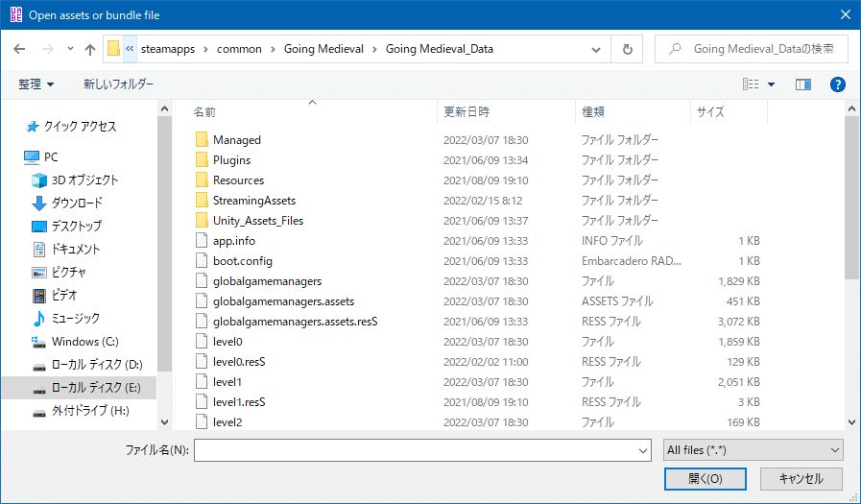The height and width of the screenshot is (504, 861).
Task: Select the 3D オブジェクト cube icon
Action: pos(39,180)
